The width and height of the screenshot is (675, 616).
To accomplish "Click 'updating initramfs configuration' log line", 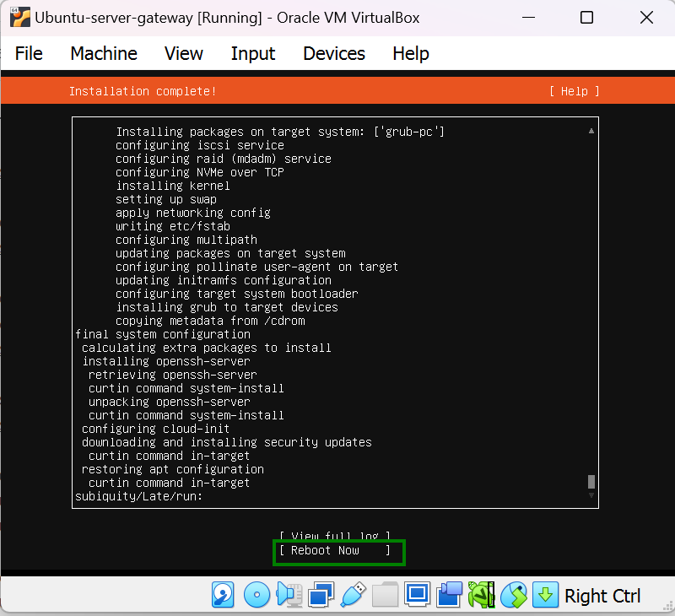I will [x=224, y=280].
